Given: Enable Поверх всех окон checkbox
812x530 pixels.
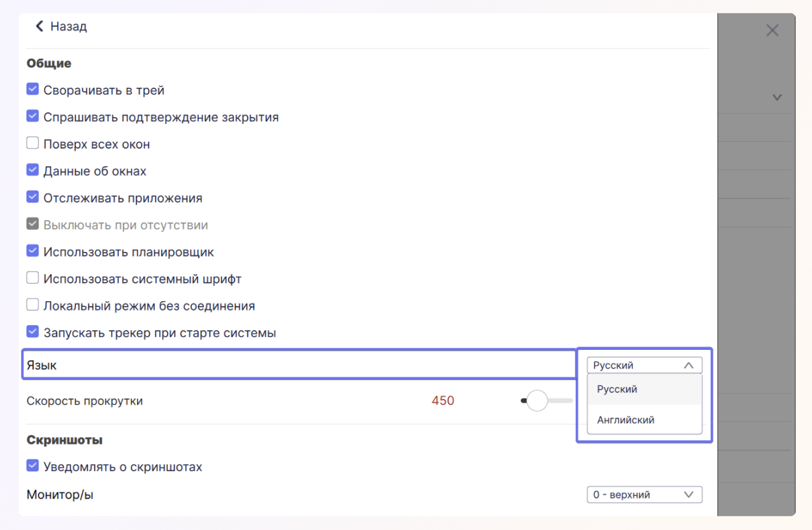Looking at the screenshot, I should click(32, 144).
